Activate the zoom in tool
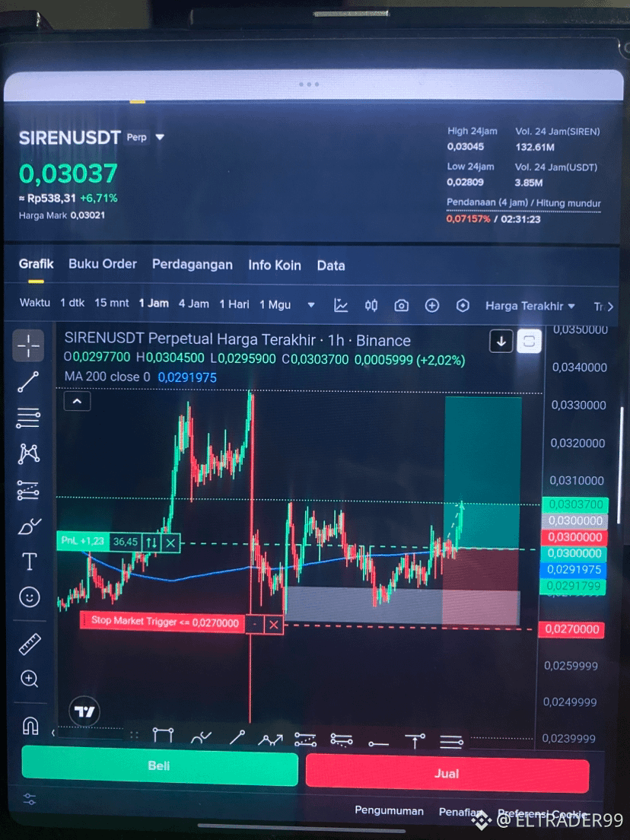 point(30,679)
